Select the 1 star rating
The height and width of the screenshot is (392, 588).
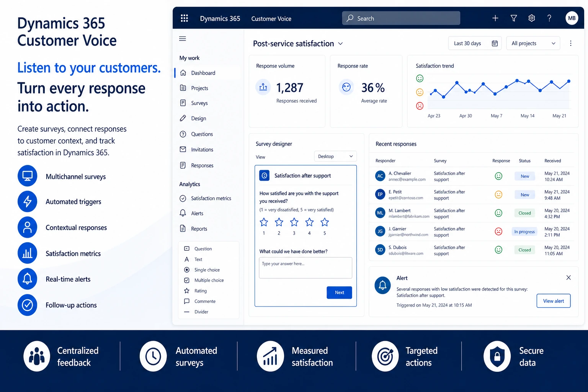[264, 222]
